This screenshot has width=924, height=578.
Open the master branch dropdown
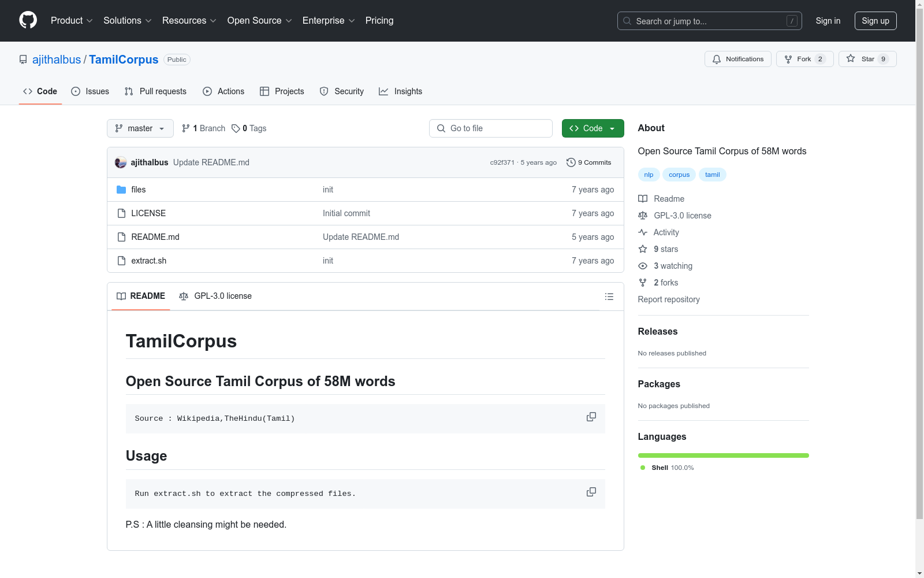[x=140, y=128]
